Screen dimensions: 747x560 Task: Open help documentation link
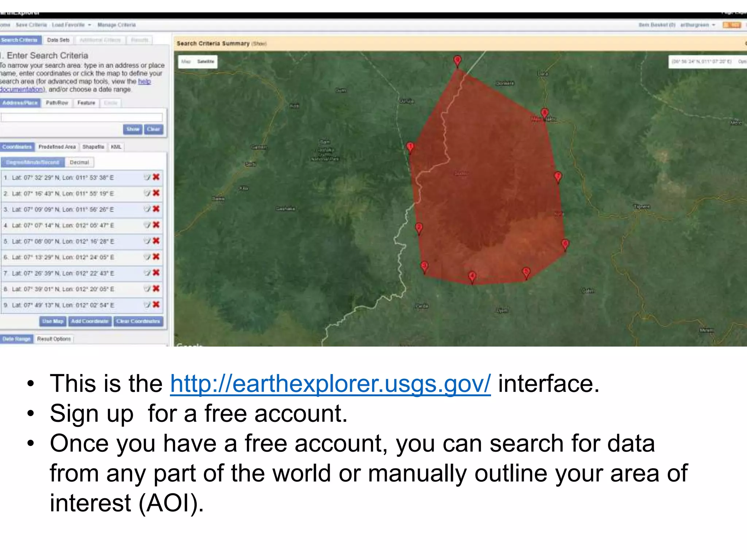144,81
